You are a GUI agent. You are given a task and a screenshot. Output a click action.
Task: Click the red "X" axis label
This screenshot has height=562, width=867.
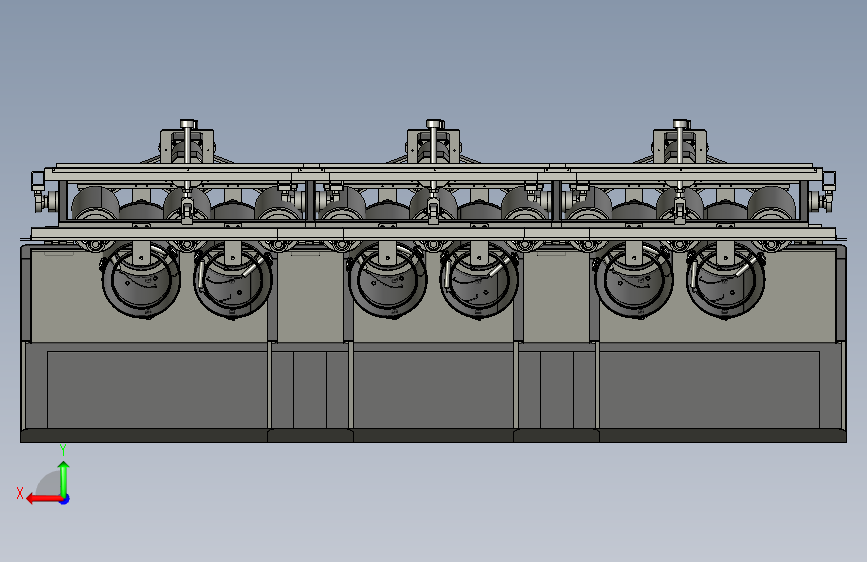coord(20,493)
